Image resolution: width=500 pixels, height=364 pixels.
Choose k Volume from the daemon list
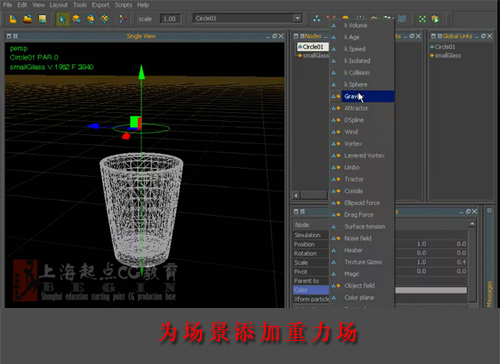pos(362,25)
